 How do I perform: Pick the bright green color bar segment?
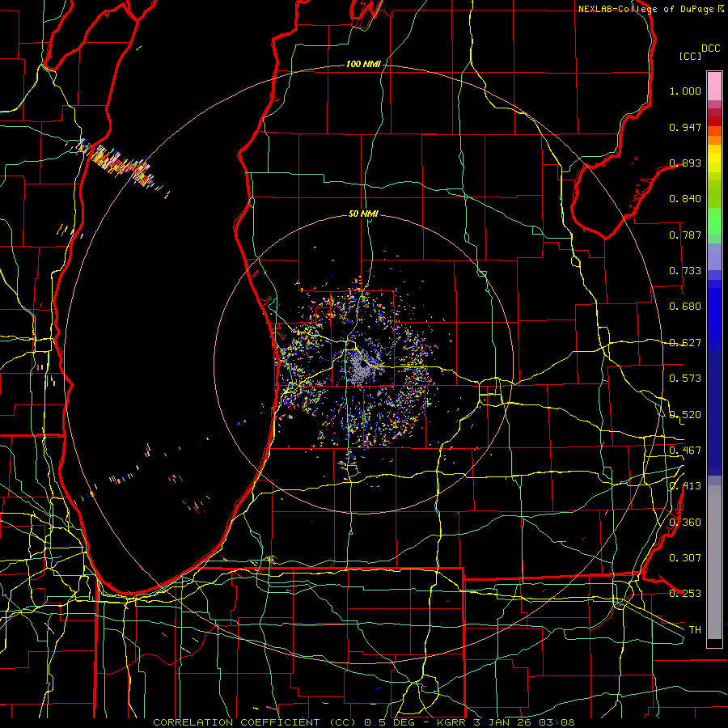(714, 221)
